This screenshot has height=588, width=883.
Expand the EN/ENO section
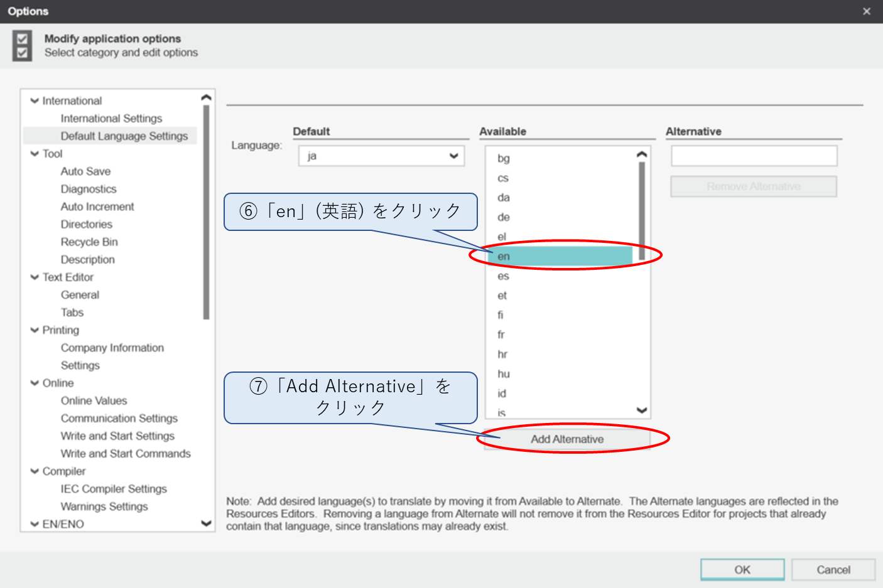[x=36, y=523]
